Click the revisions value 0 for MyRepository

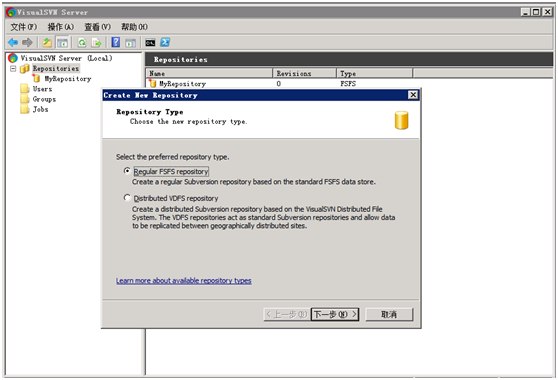(279, 84)
